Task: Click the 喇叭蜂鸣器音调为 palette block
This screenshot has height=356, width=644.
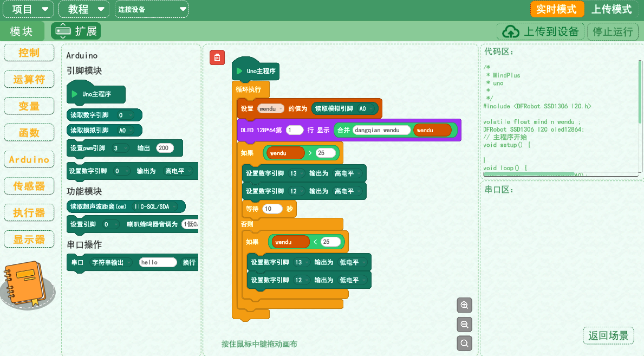Action: (x=132, y=224)
